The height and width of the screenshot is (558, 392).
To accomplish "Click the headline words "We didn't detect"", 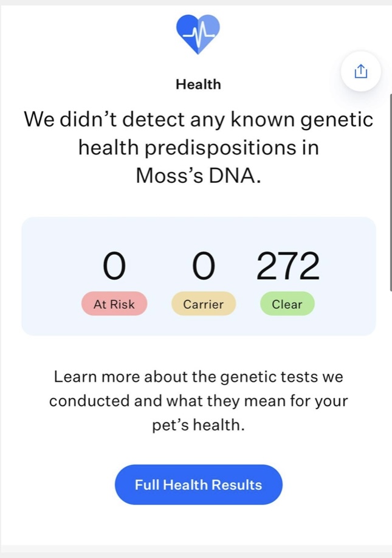I will pyautogui.click(x=92, y=119).
